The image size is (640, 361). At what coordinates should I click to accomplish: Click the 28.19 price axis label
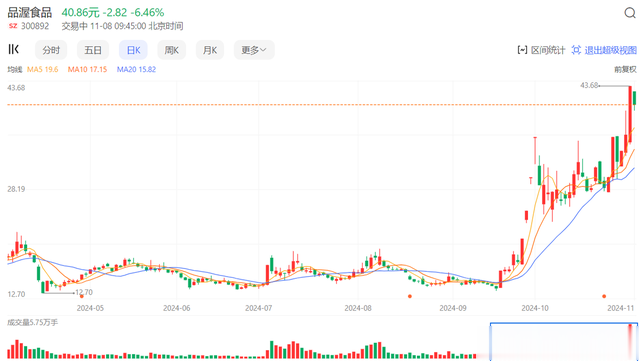pos(16,189)
